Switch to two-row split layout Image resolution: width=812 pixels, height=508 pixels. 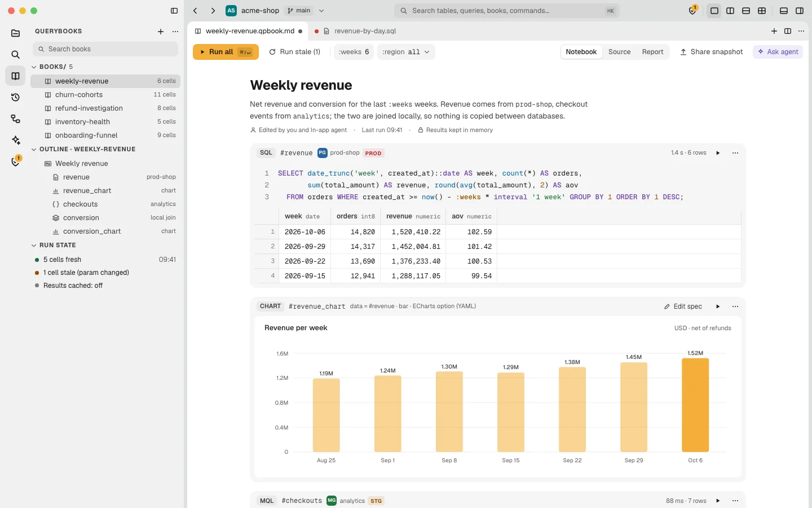pyautogui.click(x=746, y=11)
